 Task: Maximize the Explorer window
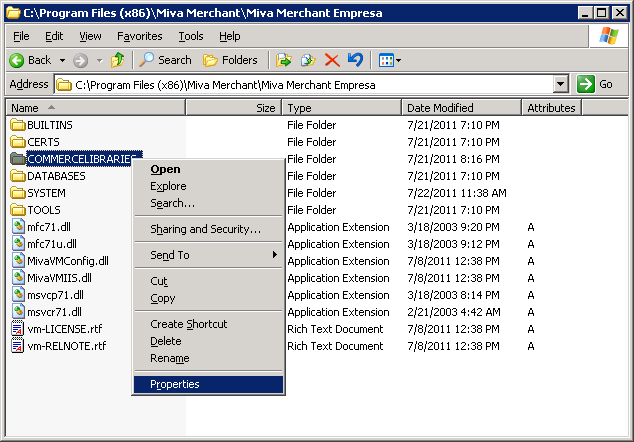point(602,13)
